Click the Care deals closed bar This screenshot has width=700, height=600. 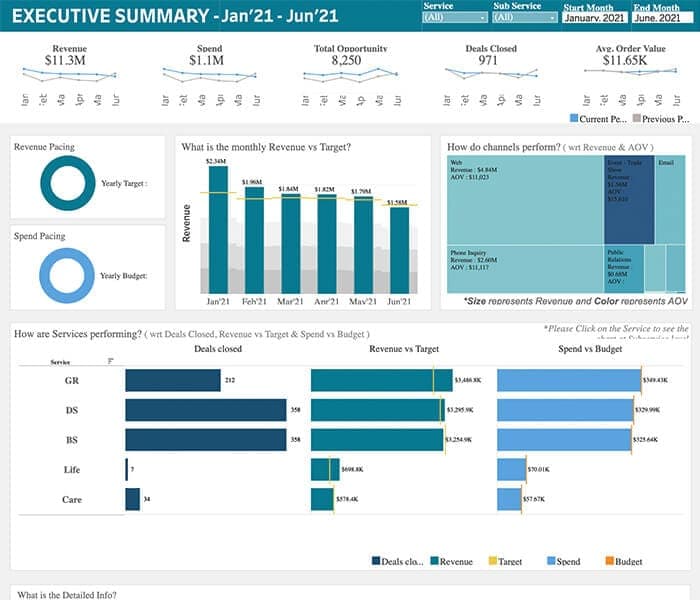[x=133, y=499]
